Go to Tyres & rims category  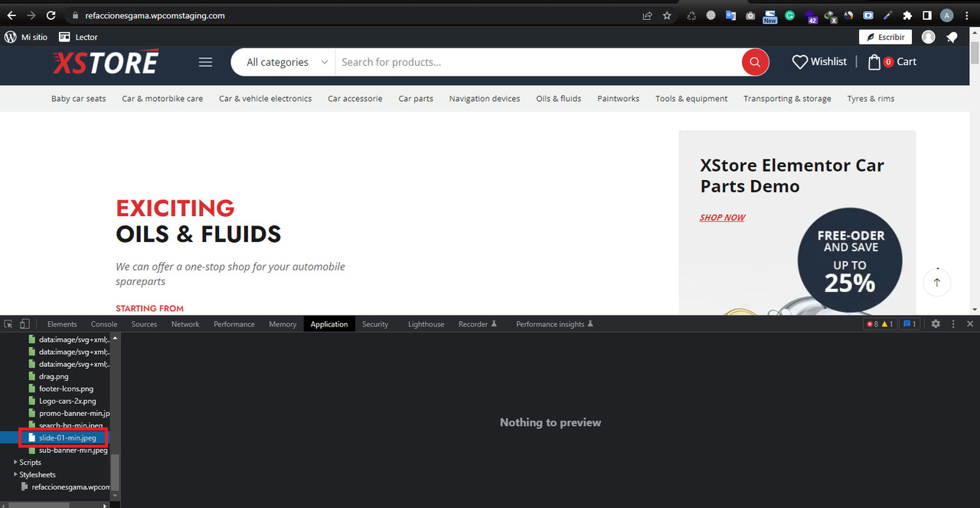point(871,99)
